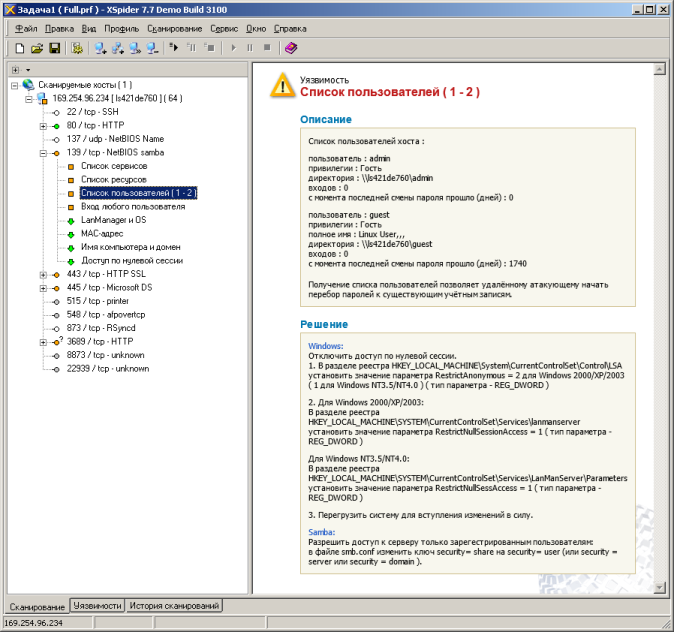Viewport: 674px width, 632px height.
Task: Click the Add host range network icon
Action: (118, 48)
